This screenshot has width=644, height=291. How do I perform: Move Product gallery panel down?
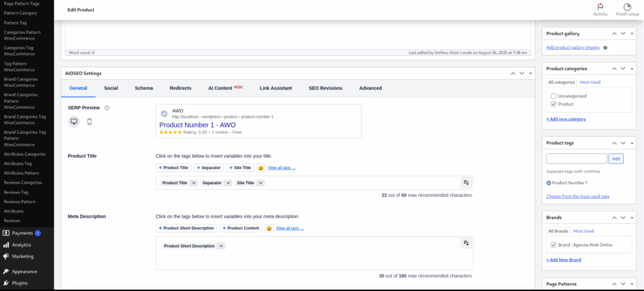click(x=623, y=34)
